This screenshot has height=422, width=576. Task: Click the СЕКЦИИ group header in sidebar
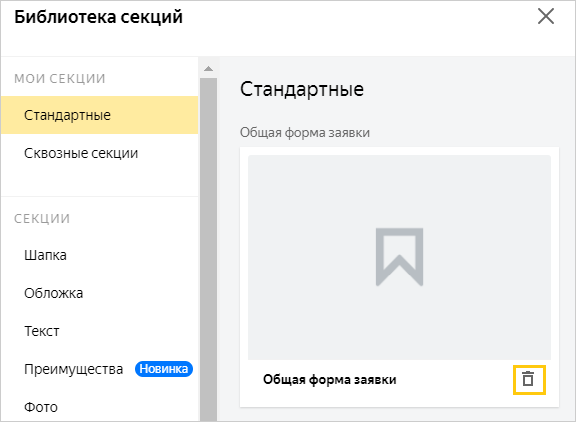pyautogui.click(x=42, y=219)
